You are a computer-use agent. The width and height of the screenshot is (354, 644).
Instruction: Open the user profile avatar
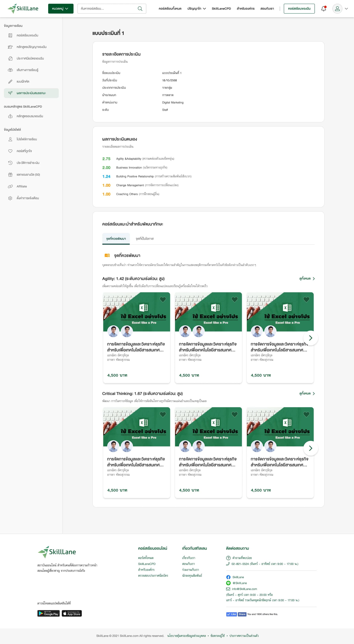click(x=337, y=8)
